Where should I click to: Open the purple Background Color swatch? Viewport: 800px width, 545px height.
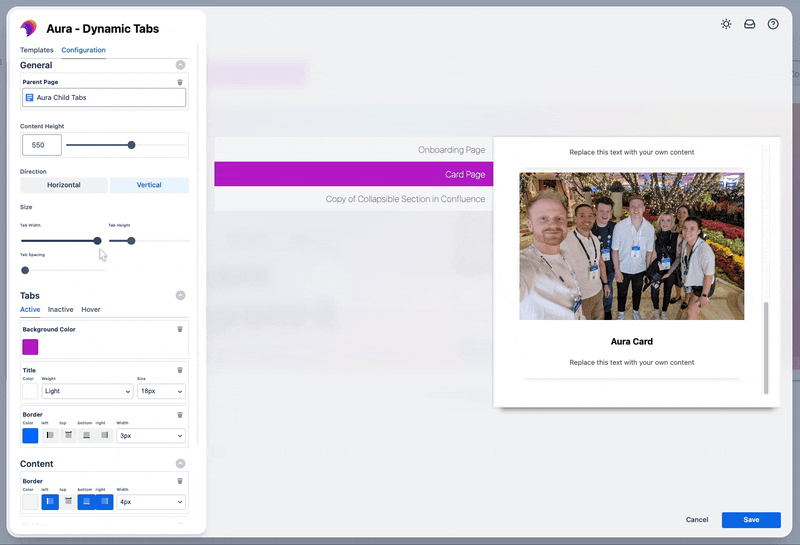point(30,347)
